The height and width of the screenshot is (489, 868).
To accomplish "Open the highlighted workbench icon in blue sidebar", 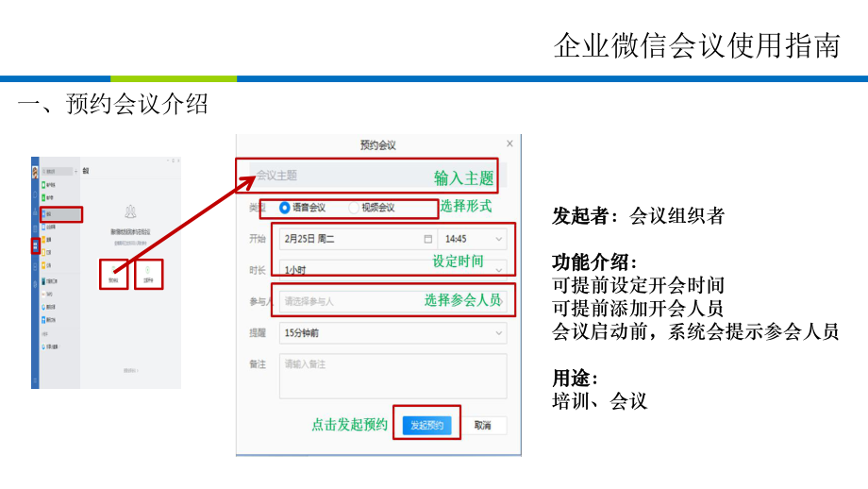I will (35, 245).
